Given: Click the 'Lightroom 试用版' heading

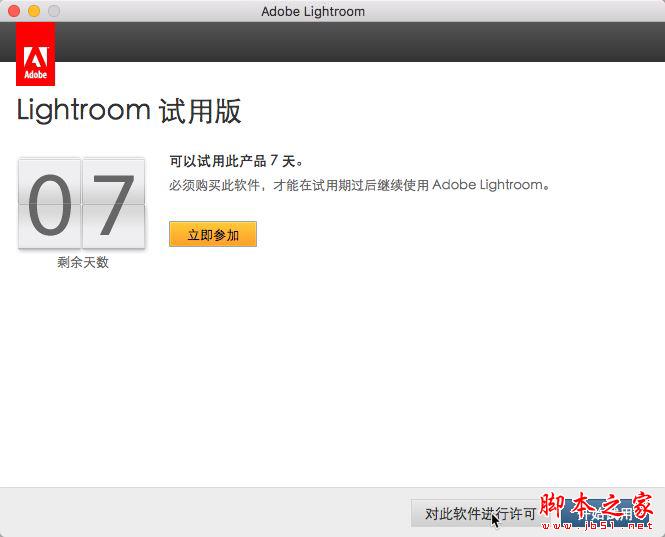Looking at the screenshot, I should point(129,111).
